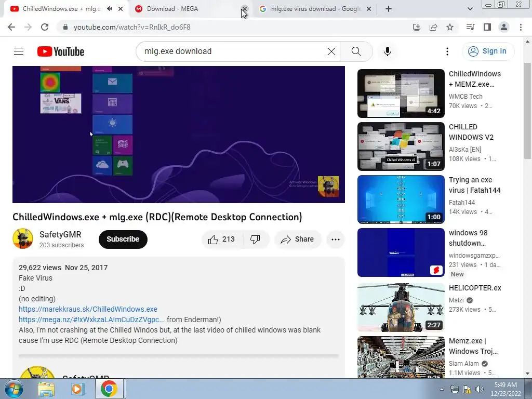This screenshot has height=399, width=532.
Task: Close the Google search tab
Action: click(x=369, y=9)
